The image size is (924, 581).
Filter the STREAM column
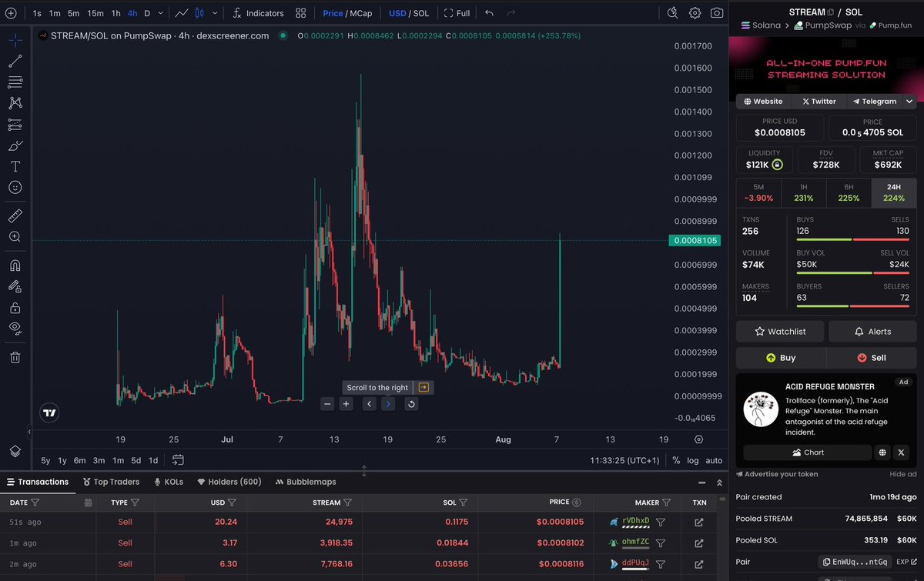click(347, 503)
